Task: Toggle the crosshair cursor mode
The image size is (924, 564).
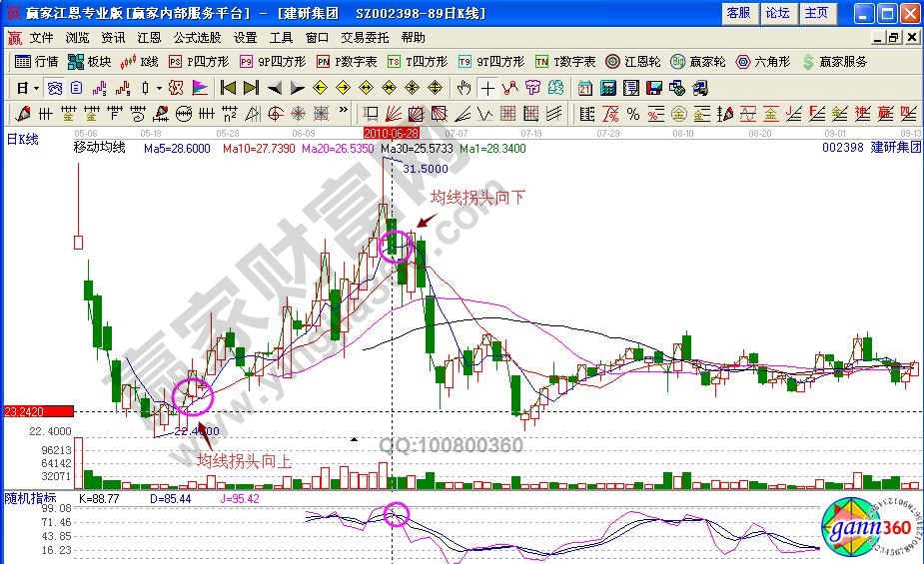Action: (487, 87)
